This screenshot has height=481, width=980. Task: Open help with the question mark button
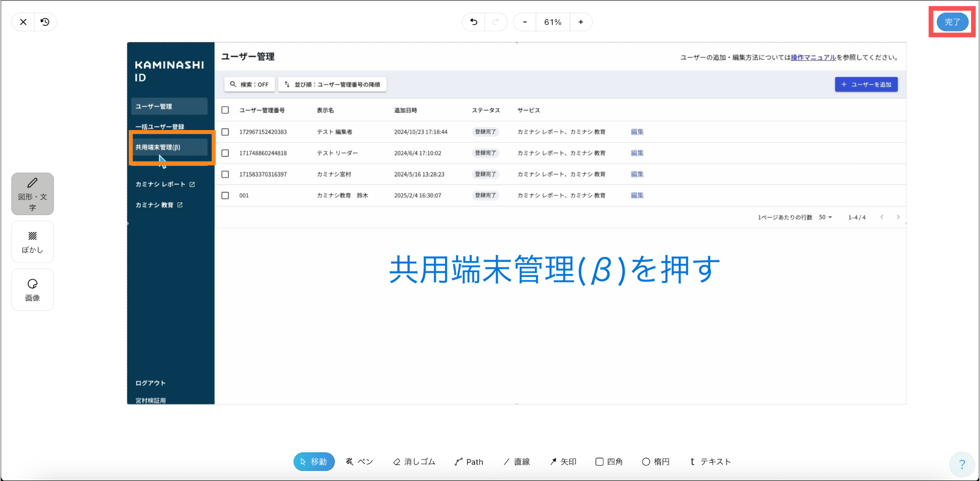tap(962, 464)
